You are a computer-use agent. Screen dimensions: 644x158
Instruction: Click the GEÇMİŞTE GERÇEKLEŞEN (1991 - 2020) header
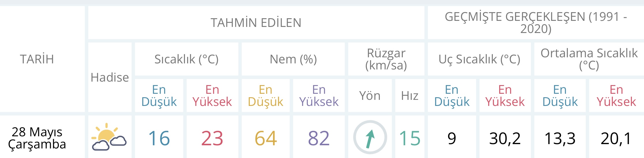536,23
